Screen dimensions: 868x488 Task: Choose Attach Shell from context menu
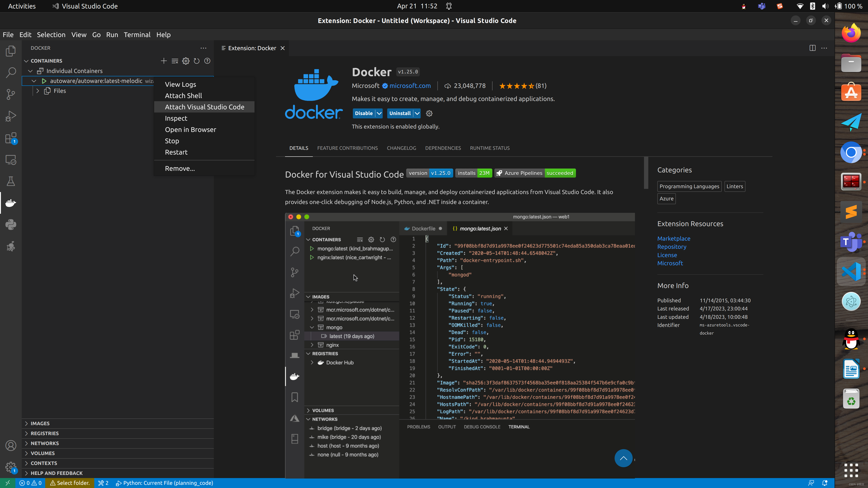pos(204,96)
